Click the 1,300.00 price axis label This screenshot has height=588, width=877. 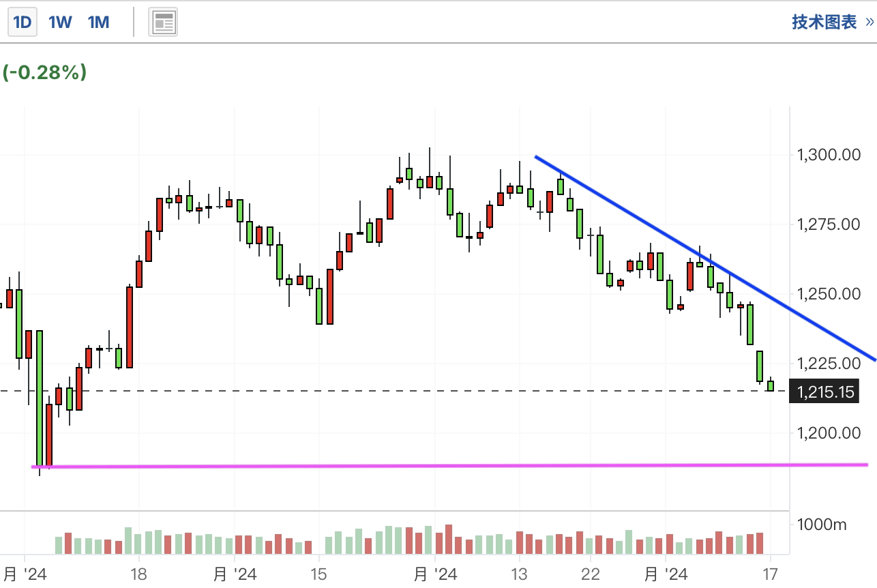pyautogui.click(x=829, y=155)
